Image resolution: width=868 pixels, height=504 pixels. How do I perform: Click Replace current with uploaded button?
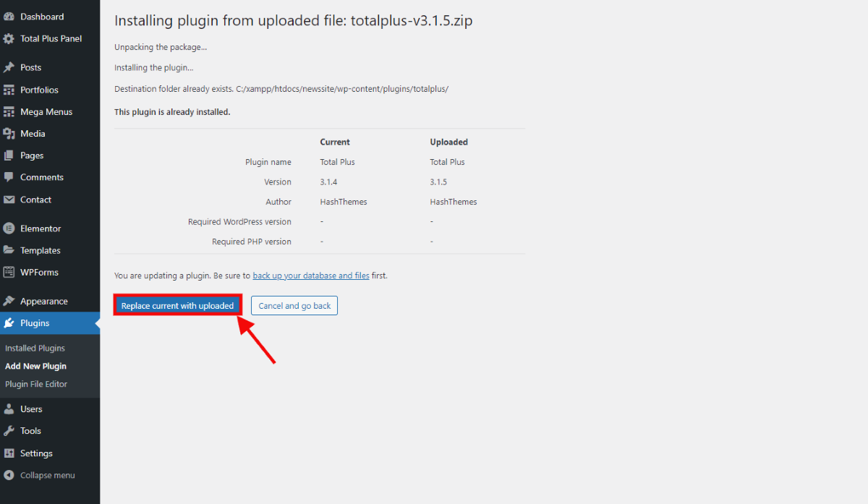177,305
